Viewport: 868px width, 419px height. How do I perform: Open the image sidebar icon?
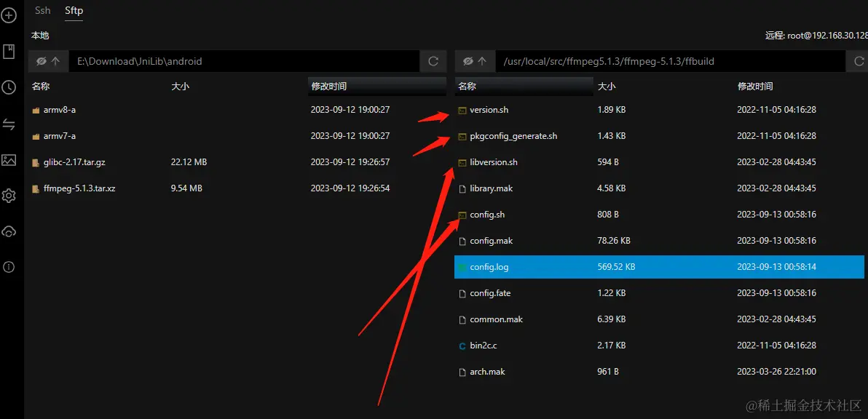click(8, 160)
